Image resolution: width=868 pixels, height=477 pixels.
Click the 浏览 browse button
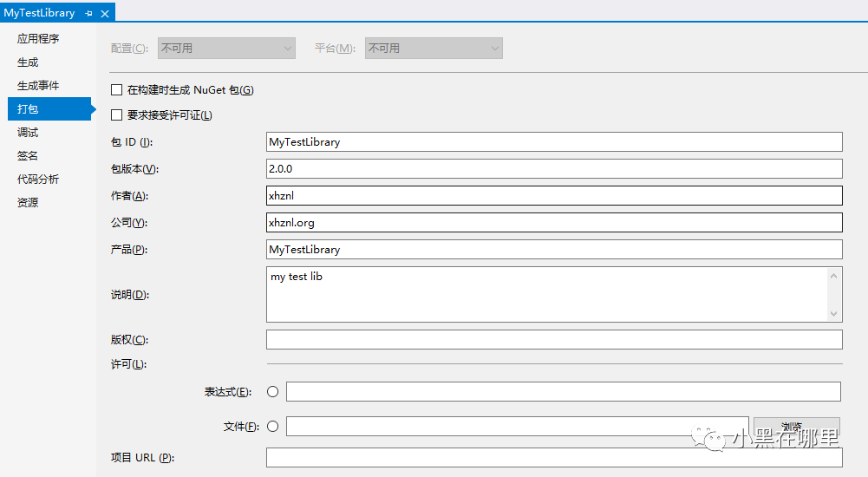pyautogui.click(x=797, y=427)
